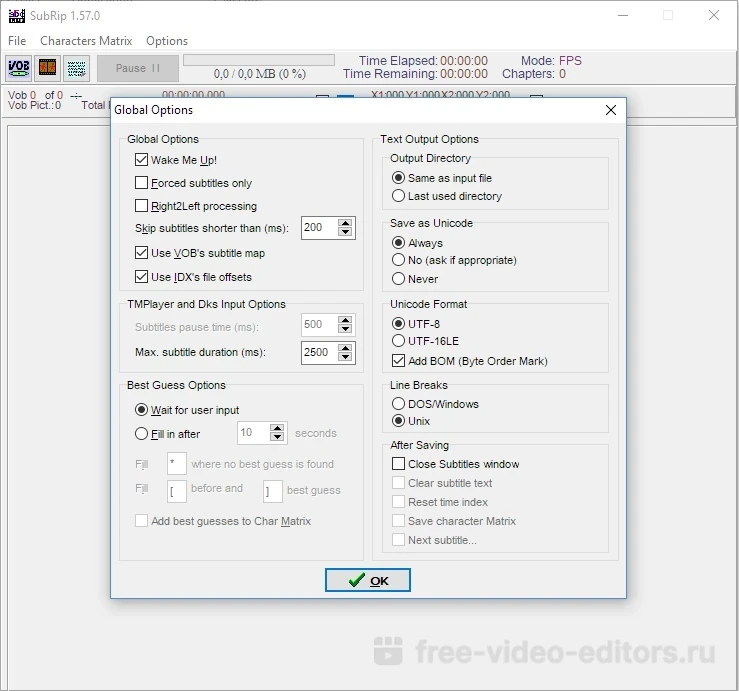
Task: Increase Skip subtitles shorter than value
Action: click(345, 223)
